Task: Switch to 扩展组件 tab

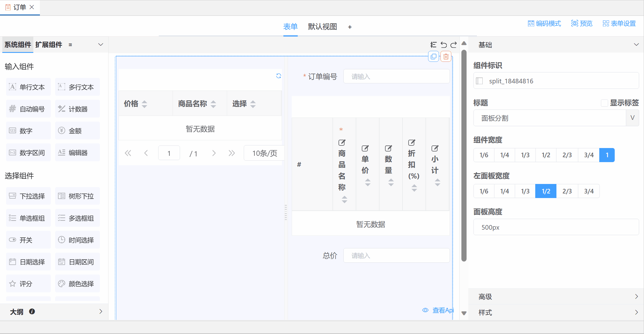Action: [49, 45]
